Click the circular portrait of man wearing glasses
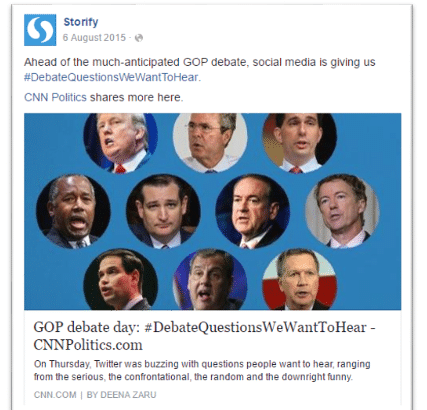Image resolution: width=427 pixels, height=410 pixels. [x=210, y=142]
